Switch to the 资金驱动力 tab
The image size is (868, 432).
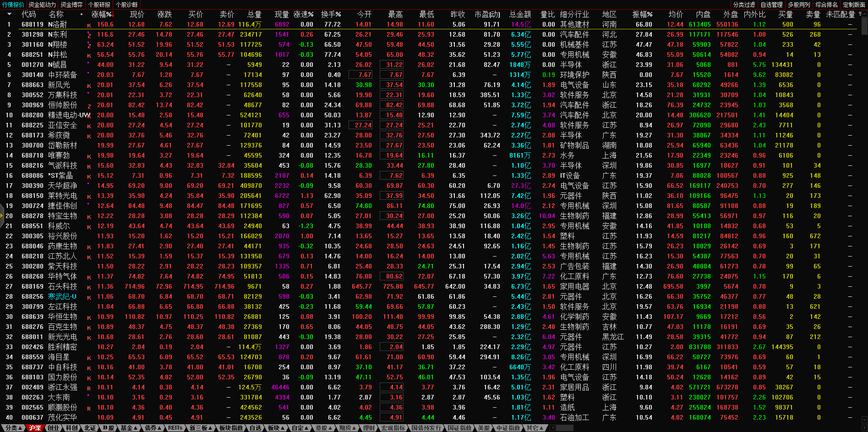click(42, 5)
